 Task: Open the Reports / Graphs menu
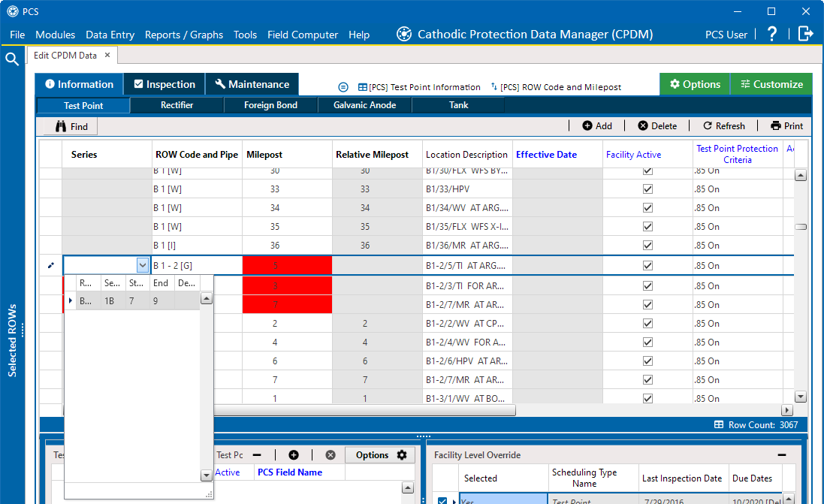184,35
